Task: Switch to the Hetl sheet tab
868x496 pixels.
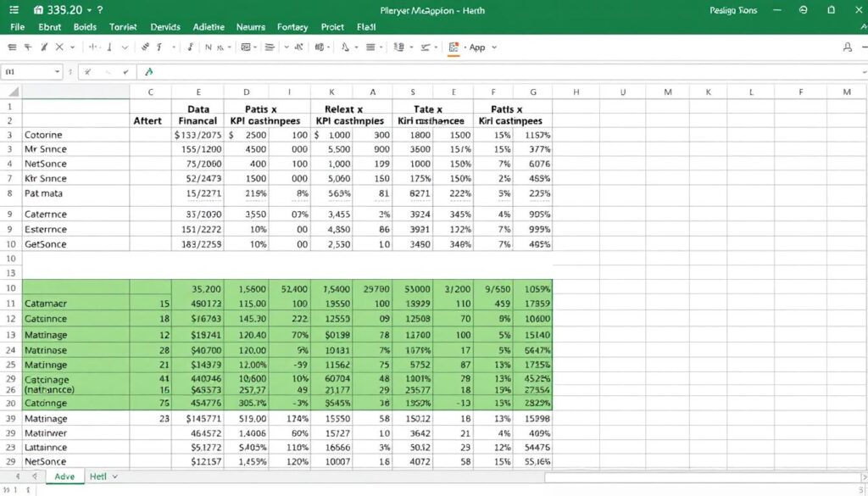Action: click(100, 476)
